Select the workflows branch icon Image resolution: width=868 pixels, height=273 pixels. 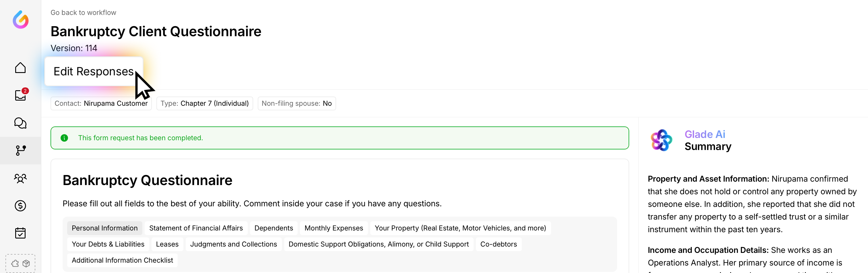[21, 151]
